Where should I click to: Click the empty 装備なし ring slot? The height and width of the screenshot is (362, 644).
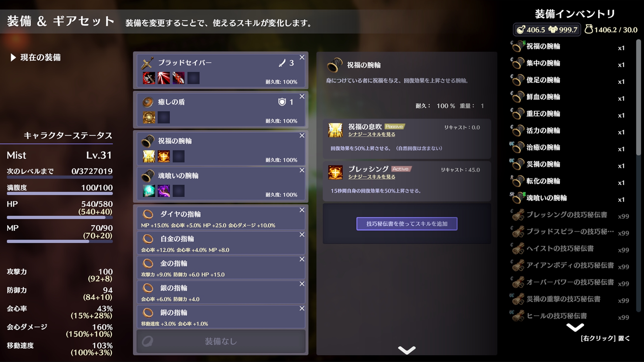pos(221,341)
